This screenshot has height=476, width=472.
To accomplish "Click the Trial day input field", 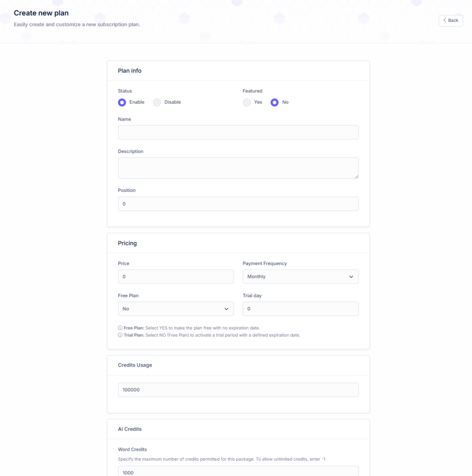I will click(300, 309).
